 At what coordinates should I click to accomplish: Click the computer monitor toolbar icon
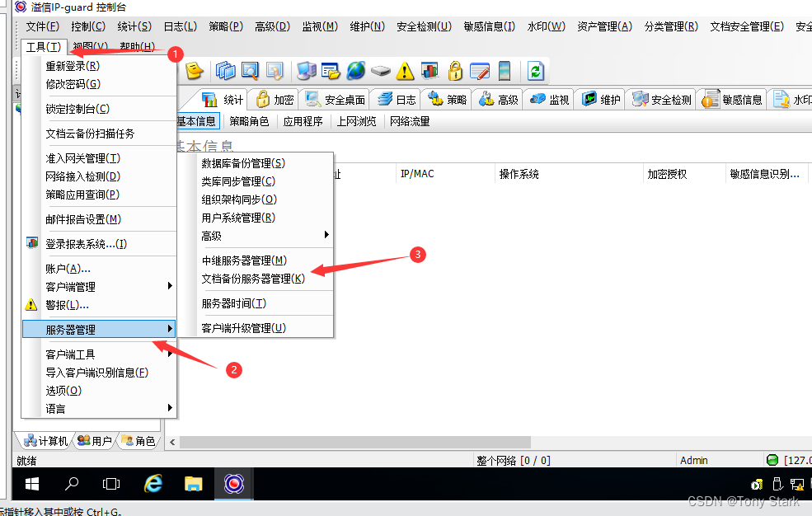tap(307, 71)
